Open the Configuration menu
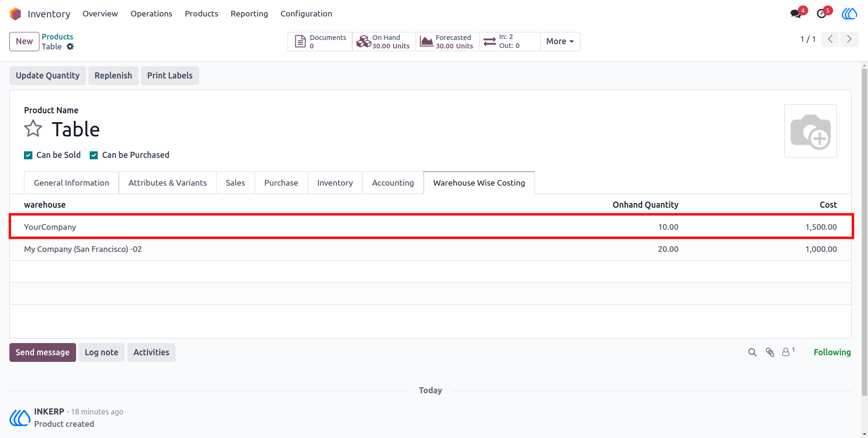868x438 pixels. pyautogui.click(x=306, y=14)
